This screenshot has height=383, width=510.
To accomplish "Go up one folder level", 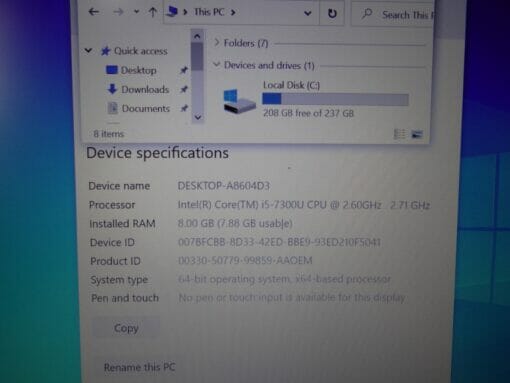I will [153, 12].
